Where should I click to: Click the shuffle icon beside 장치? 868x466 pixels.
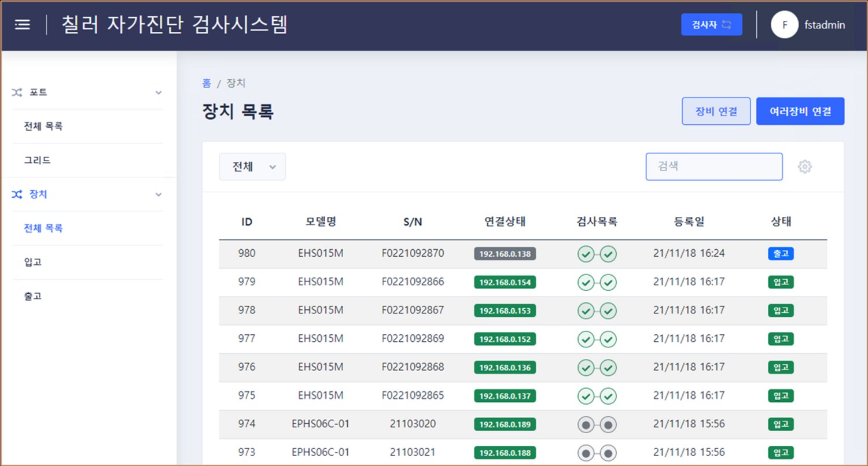click(x=17, y=194)
